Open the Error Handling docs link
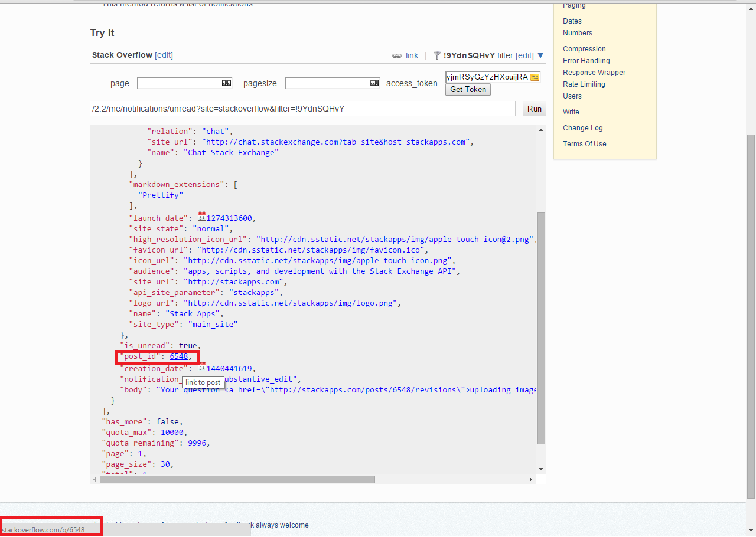This screenshot has height=537, width=756. coord(586,61)
